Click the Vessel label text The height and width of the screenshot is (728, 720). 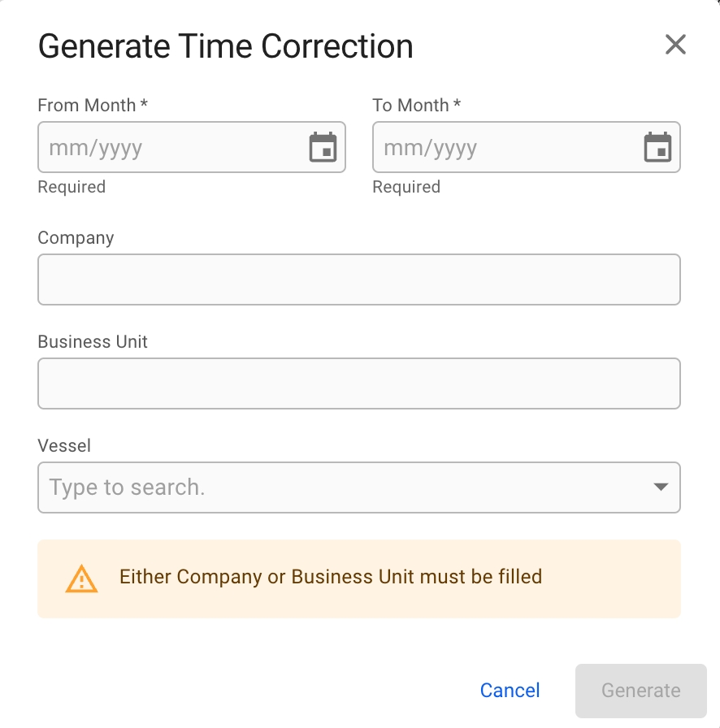[64, 446]
